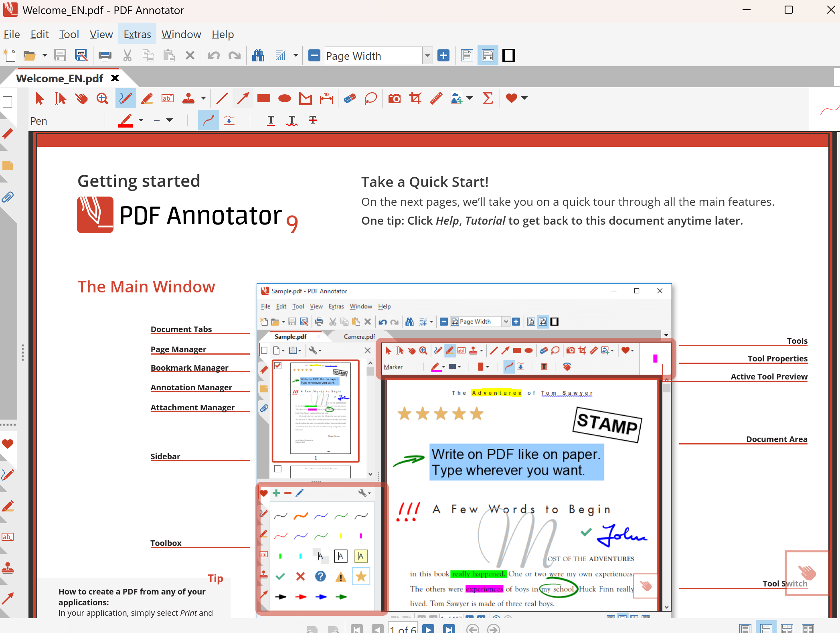Expand the stamp tool dropdown arrow
Viewport: 840px width, 633px height.
point(203,98)
